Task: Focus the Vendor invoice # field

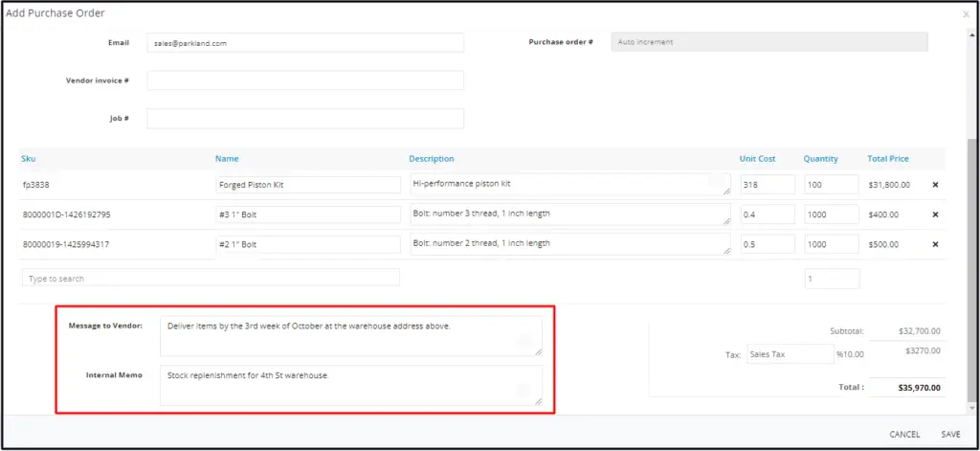Action: coord(305,80)
